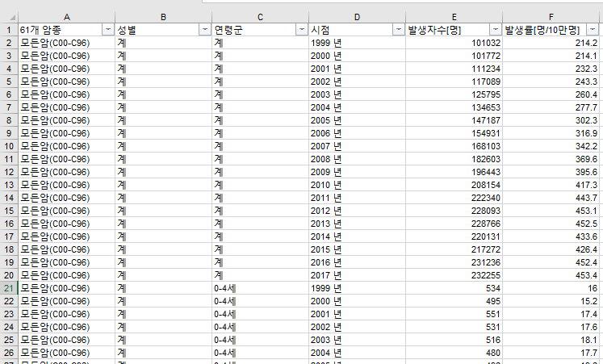The width and height of the screenshot is (603, 364).
Task: Select cell with value 551
Action: 454,314
